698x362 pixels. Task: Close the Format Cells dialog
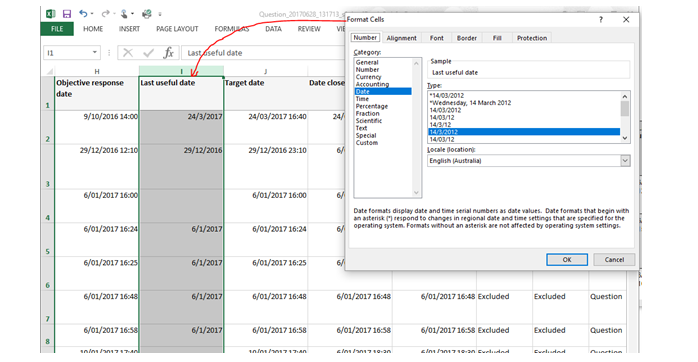pos(626,20)
